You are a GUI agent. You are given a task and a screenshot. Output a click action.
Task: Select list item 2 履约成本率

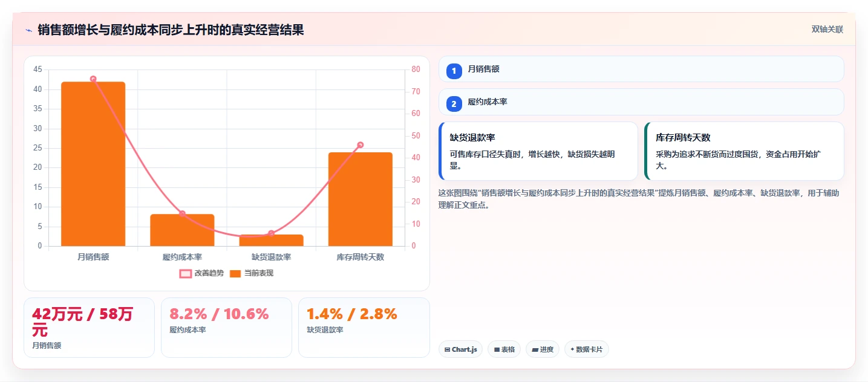click(x=641, y=102)
